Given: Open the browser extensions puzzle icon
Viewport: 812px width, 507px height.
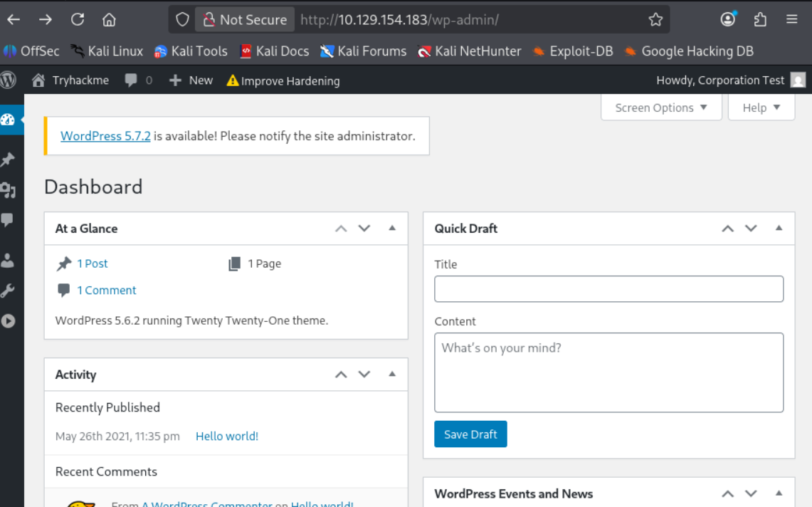Looking at the screenshot, I should (760, 20).
